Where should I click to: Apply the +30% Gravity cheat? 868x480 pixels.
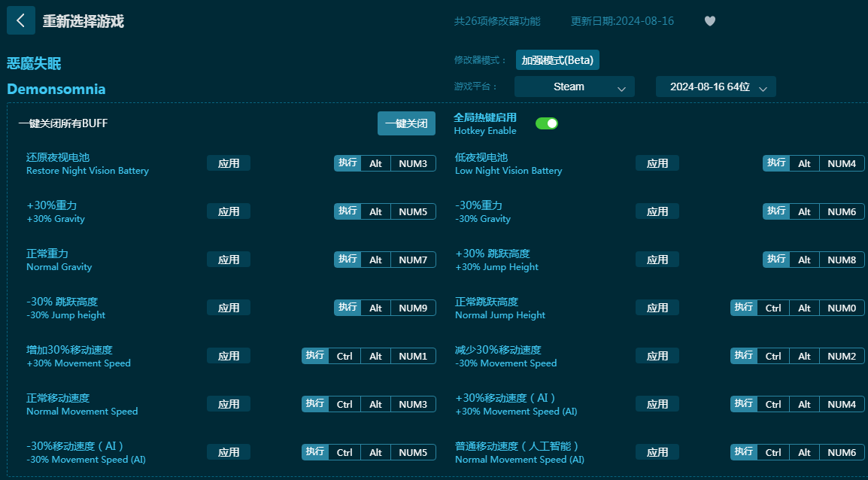point(229,211)
